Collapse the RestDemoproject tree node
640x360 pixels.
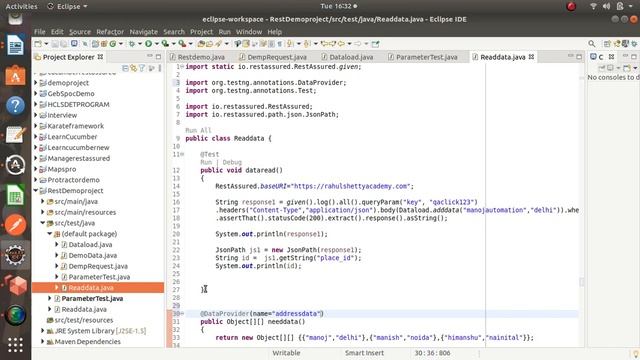pyautogui.click(x=36, y=191)
